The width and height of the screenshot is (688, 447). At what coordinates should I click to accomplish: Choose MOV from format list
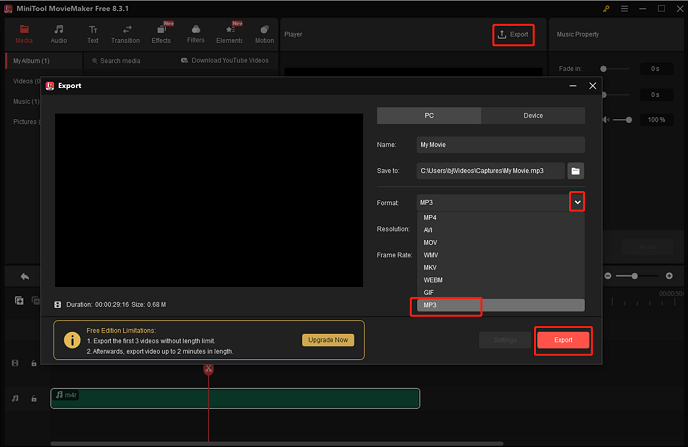click(501, 243)
